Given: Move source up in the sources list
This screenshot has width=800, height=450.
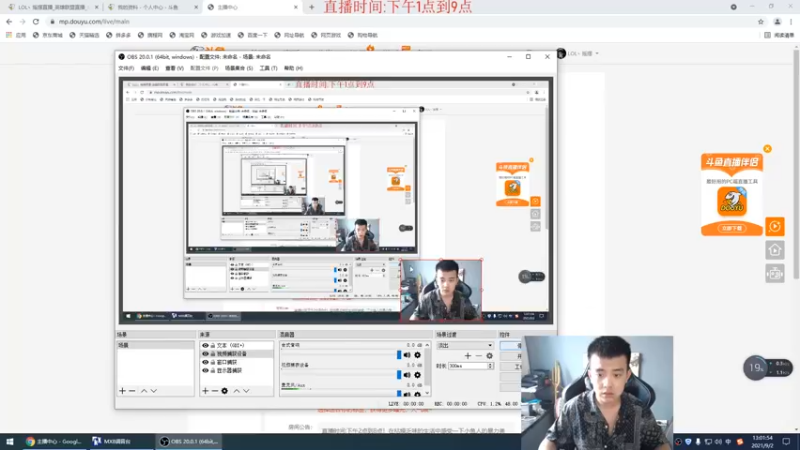Looking at the screenshot, I should 236,391.
